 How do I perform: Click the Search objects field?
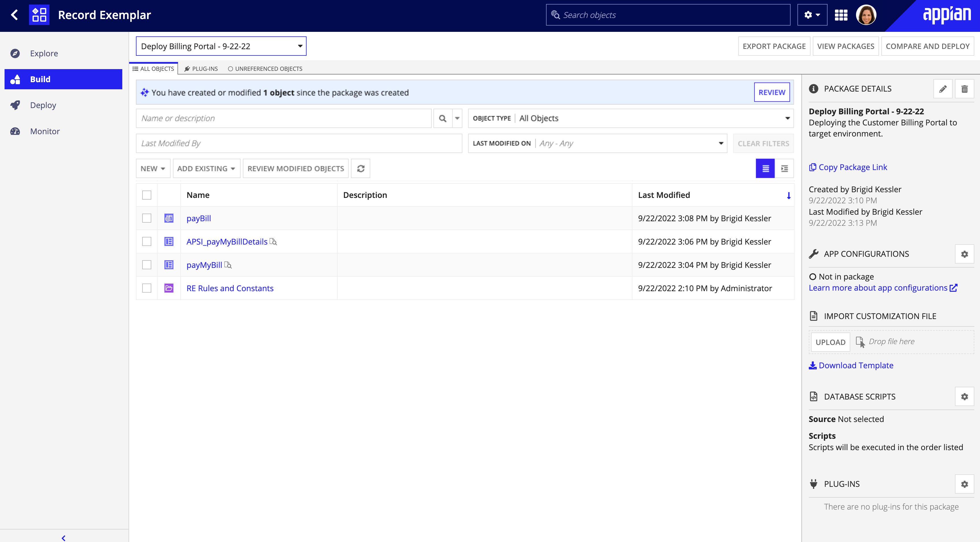tap(668, 15)
